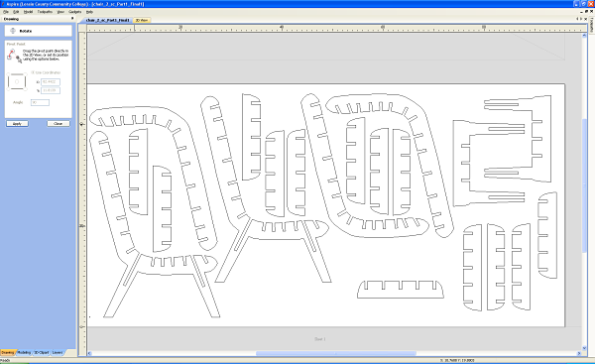The height and width of the screenshot is (364, 595).
Task: Switch to the Layers tab
Action: click(58, 353)
